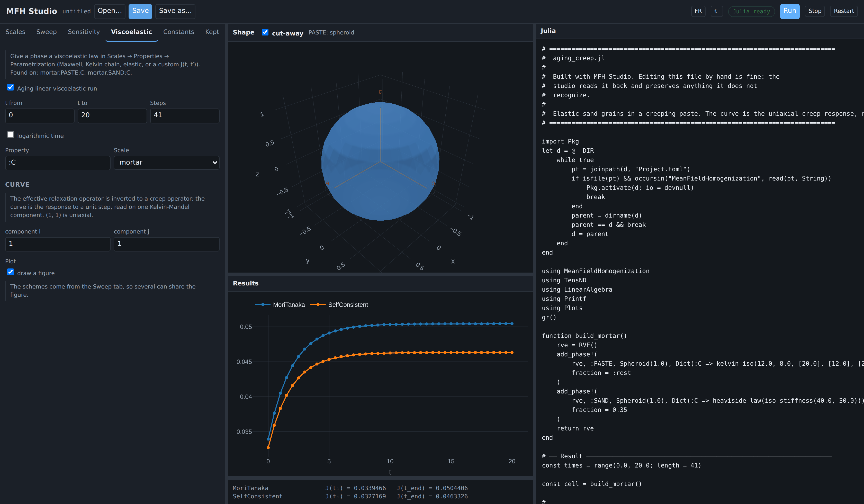The width and height of the screenshot is (864, 504).
Task: Click 'const cell = build_mortar()' code line
Action: tap(592, 484)
